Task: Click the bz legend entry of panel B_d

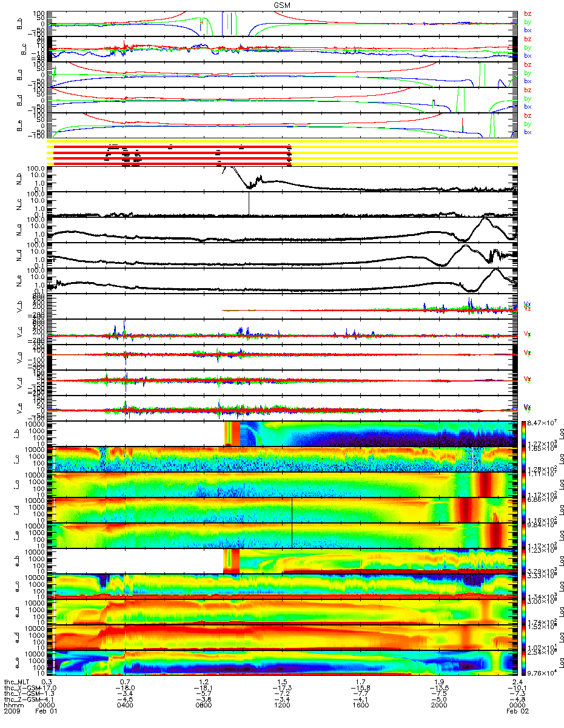Action: click(x=528, y=89)
